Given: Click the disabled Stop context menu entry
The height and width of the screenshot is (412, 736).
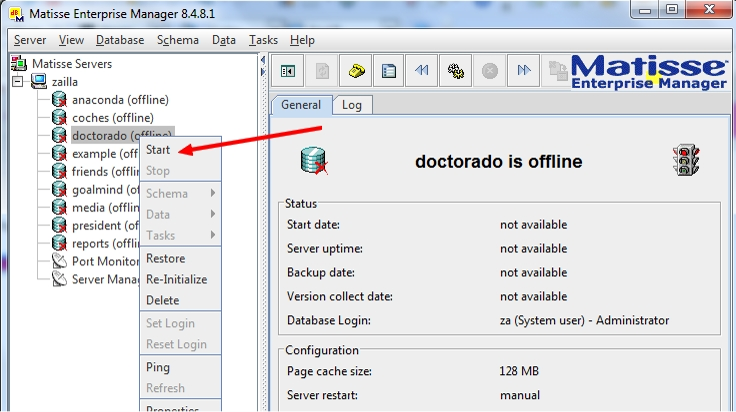Looking at the screenshot, I should [x=181, y=171].
